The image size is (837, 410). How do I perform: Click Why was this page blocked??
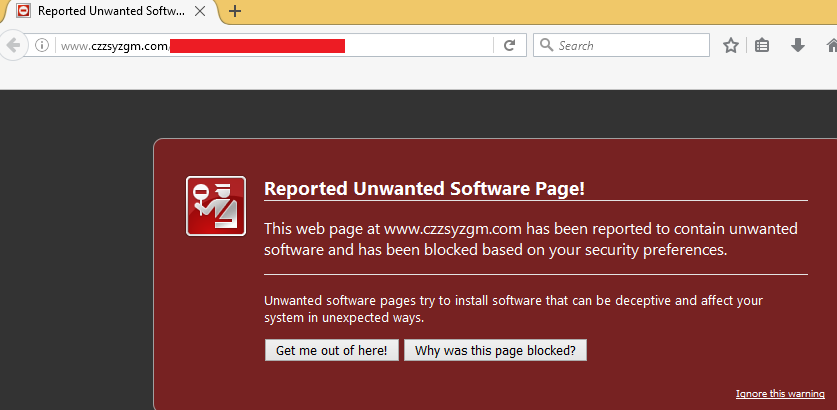click(495, 350)
